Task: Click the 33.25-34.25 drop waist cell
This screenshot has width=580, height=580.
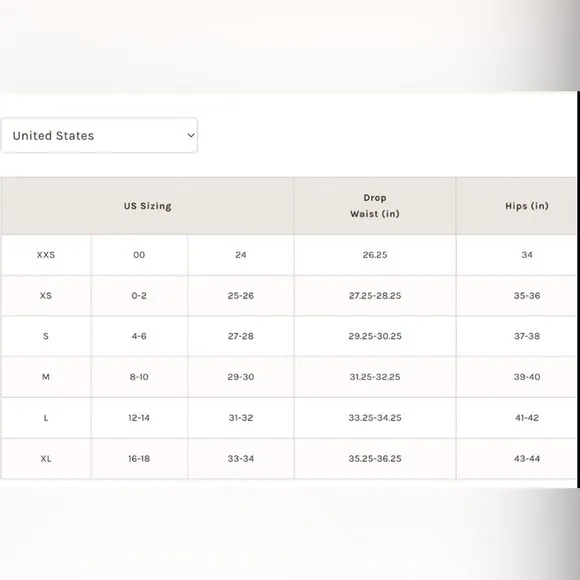Action: pos(375,418)
